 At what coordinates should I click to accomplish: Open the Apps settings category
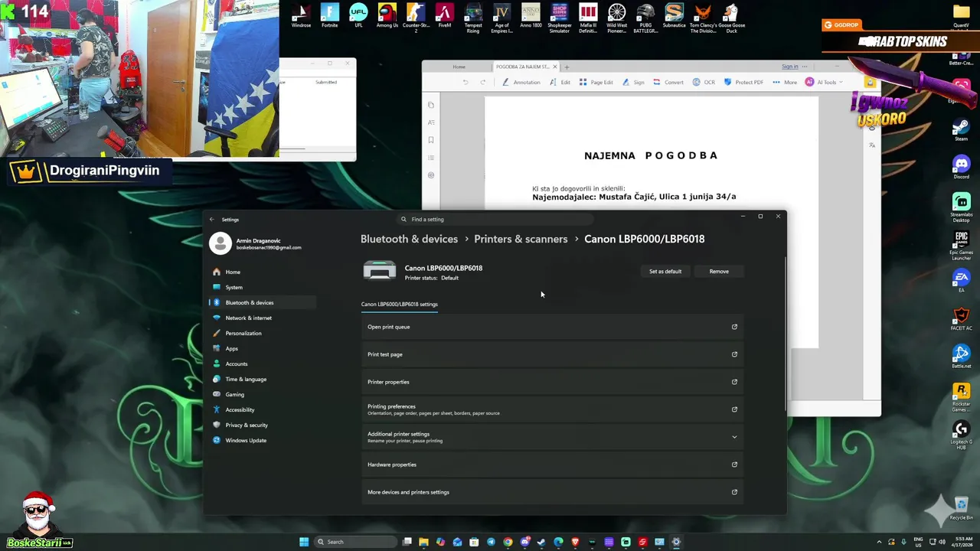pyautogui.click(x=262, y=348)
